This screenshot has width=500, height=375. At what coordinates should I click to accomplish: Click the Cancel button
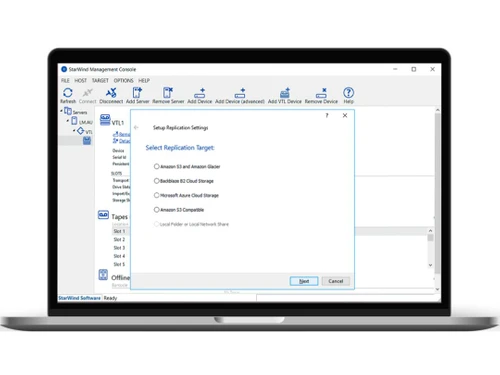tap(336, 281)
